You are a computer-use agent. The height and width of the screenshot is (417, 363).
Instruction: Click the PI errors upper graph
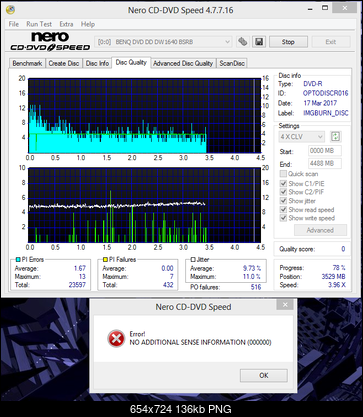pos(144,116)
